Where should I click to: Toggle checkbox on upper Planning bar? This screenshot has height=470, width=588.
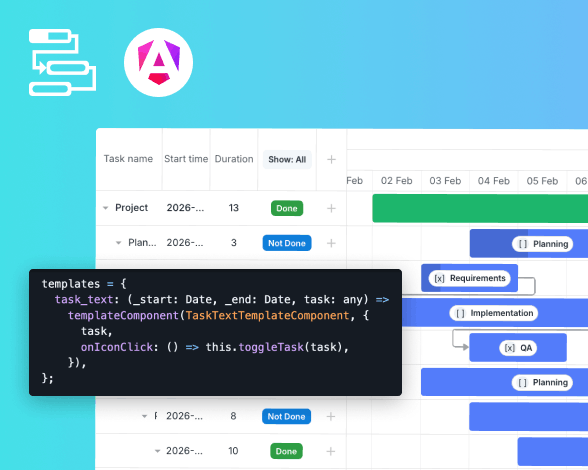[x=523, y=244]
